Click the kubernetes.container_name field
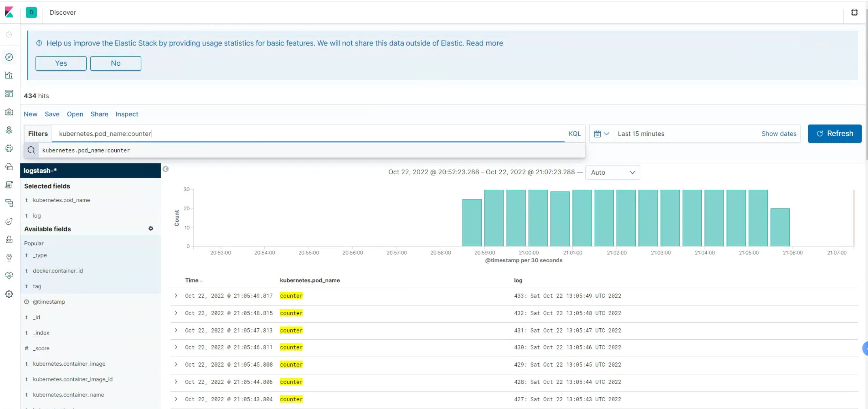 click(68, 395)
